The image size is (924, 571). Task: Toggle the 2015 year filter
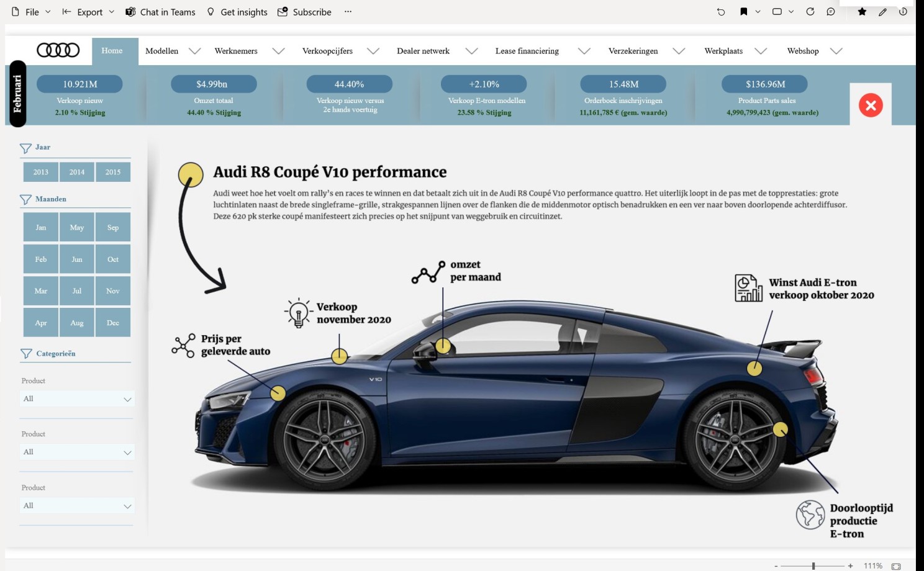pyautogui.click(x=113, y=172)
